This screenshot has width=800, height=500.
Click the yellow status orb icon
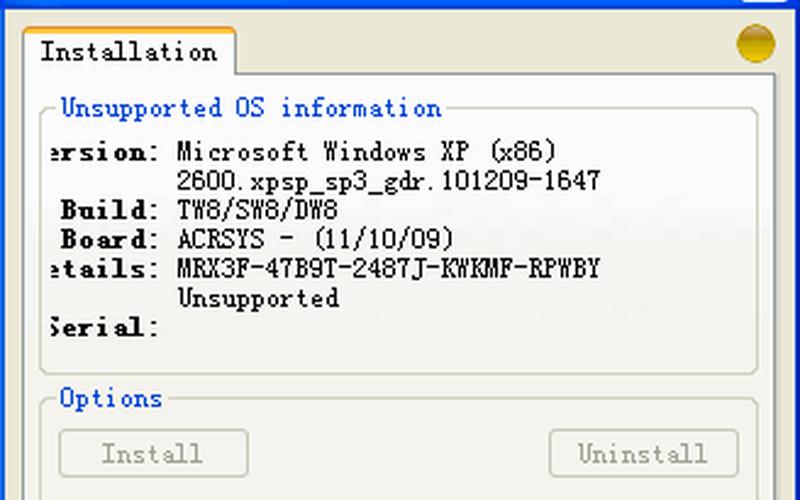(756, 44)
